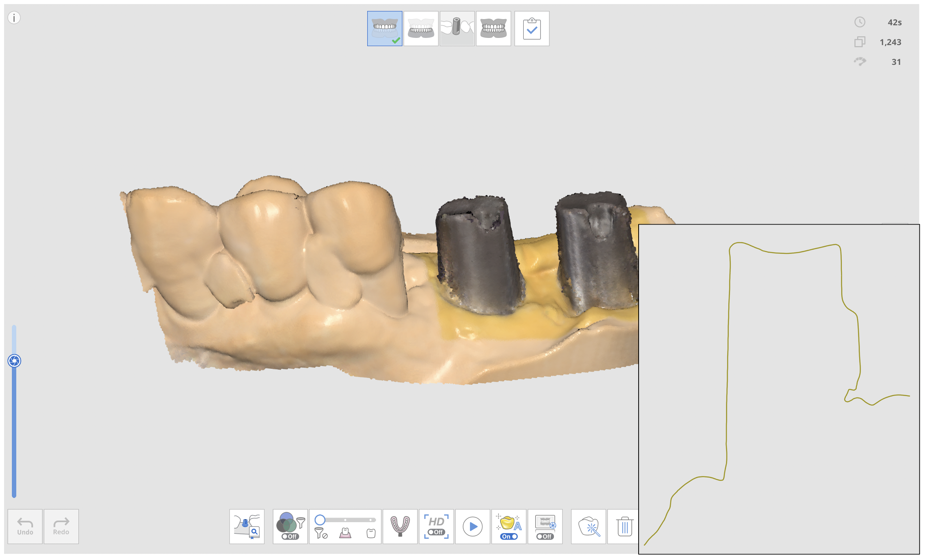Click the filtering level slider handle
The height and width of the screenshot is (560, 926).
[320, 520]
